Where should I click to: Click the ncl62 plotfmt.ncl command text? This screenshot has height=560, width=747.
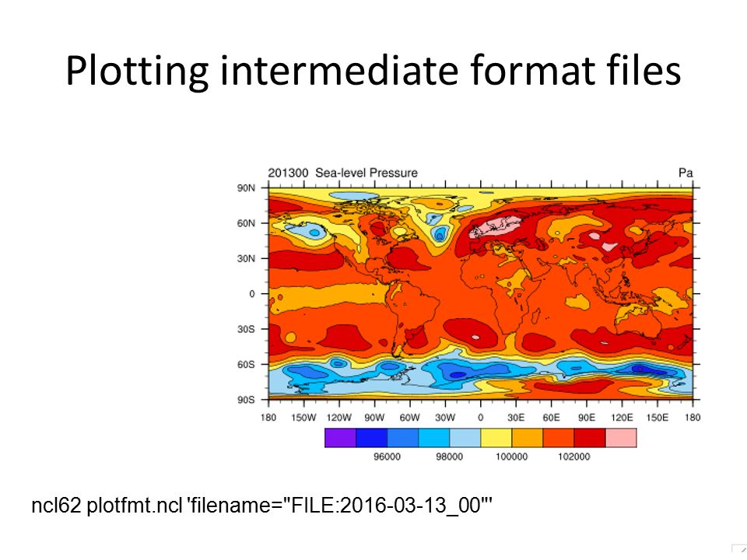pos(261,506)
